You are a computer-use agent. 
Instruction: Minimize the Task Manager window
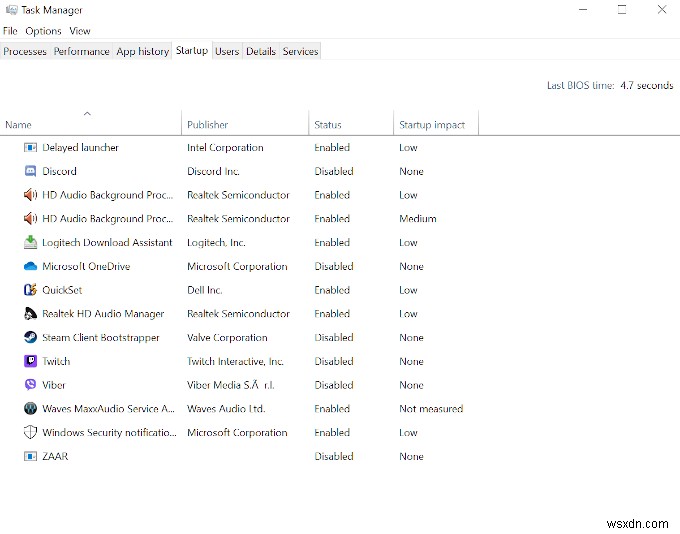583,10
